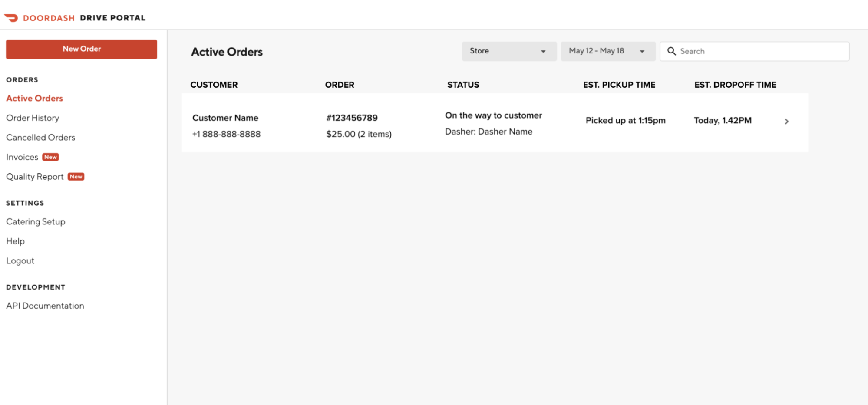Open the May 12 – May 18 date dropdown
The height and width of the screenshot is (405, 868).
607,51
